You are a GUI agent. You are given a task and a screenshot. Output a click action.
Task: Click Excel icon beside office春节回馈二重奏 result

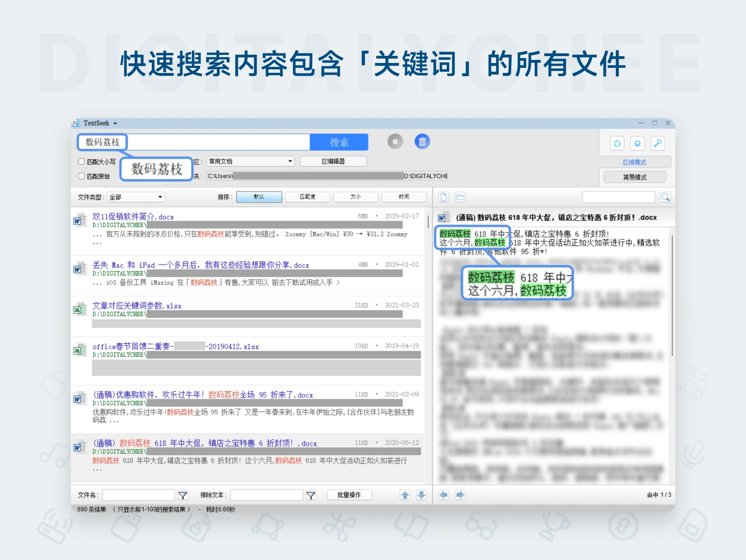[x=80, y=350]
